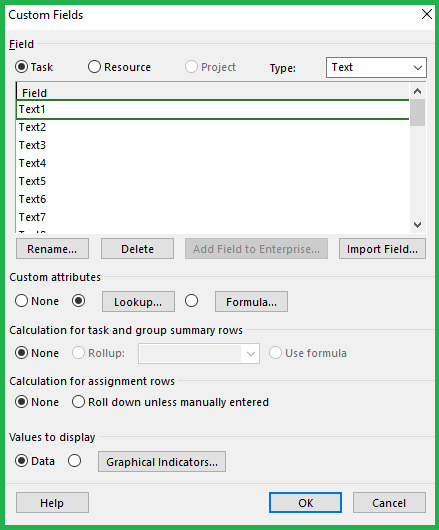Open the Lookup... table editor
This screenshot has height=530, width=439.
pos(138,302)
